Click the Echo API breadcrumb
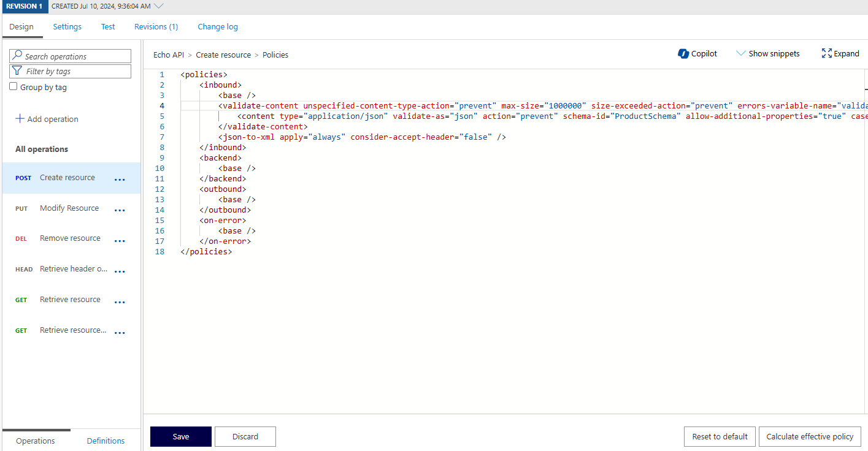The width and height of the screenshot is (868, 451). (169, 55)
